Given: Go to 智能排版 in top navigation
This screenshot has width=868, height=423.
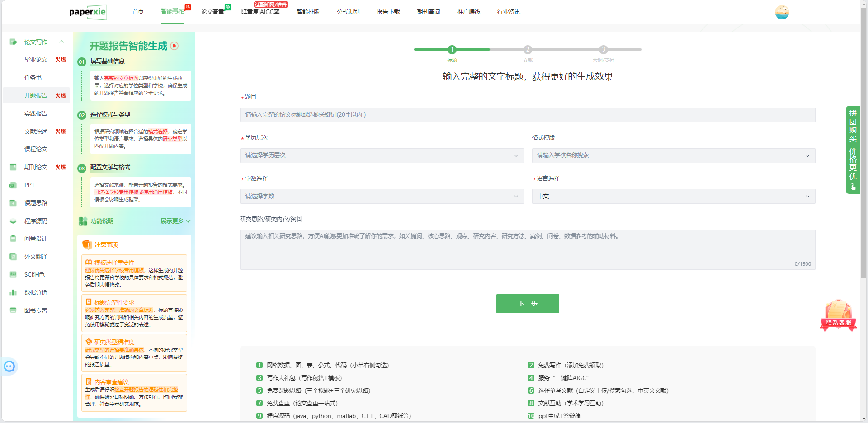Looking at the screenshot, I should (x=308, y=12).
